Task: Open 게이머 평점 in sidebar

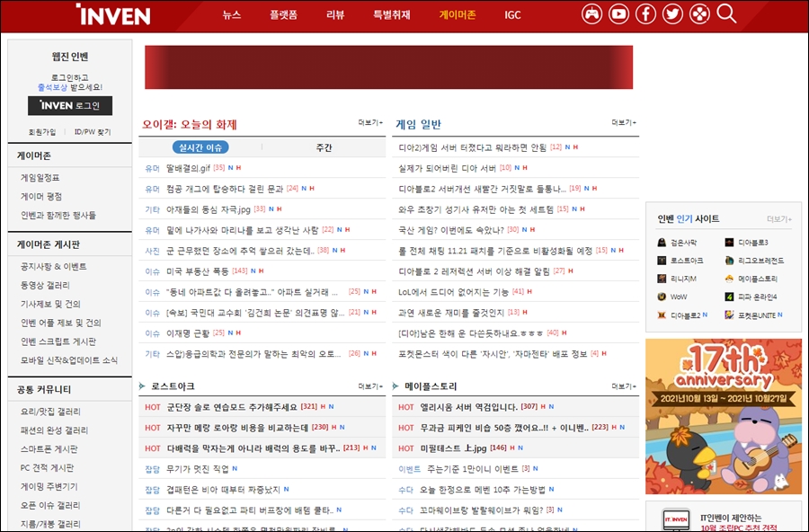Action: (41, 196)
